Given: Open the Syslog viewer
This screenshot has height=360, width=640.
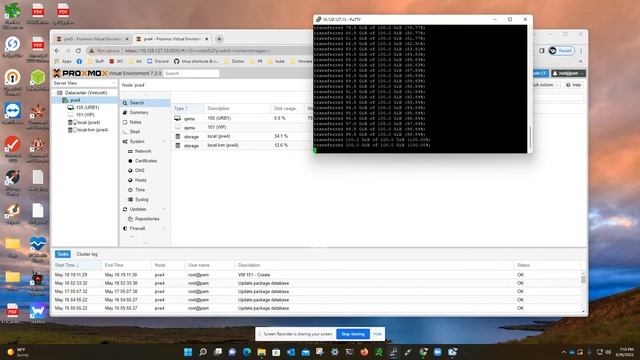Looking at the screenshot, I should [x=142, y=200].
